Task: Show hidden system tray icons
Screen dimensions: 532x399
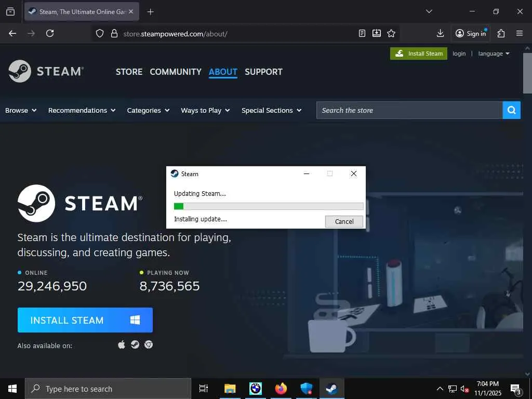Action: coord(440,389)
